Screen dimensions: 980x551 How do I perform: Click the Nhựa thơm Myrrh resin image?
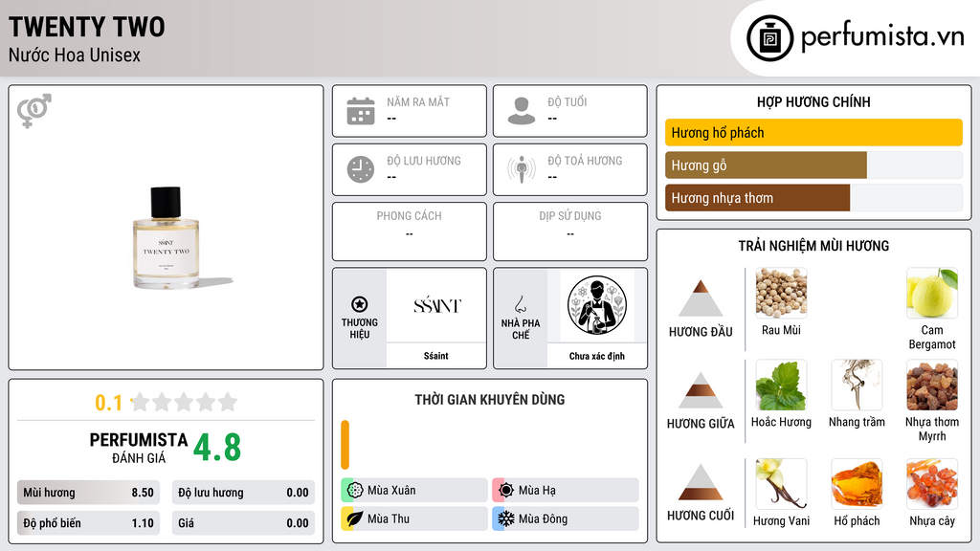(932, 385)
